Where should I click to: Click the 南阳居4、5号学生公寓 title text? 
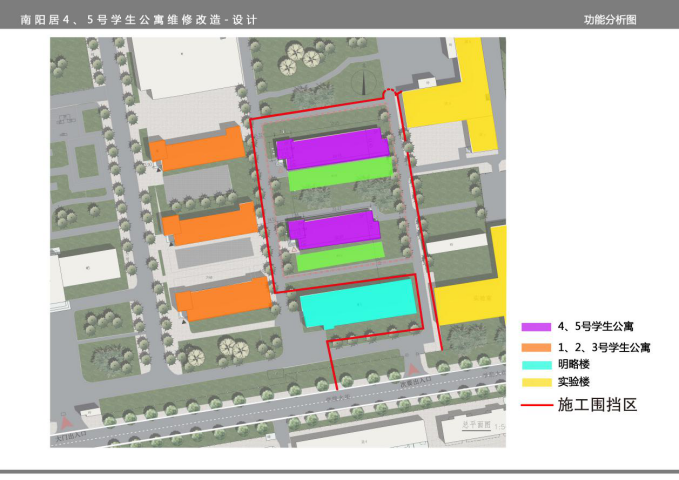pos(95,20)
